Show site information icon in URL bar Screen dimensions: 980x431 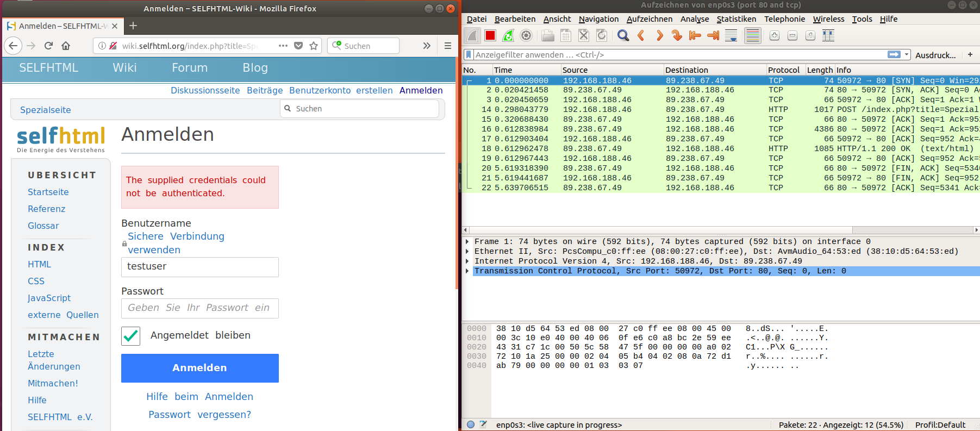click(102, 46)
